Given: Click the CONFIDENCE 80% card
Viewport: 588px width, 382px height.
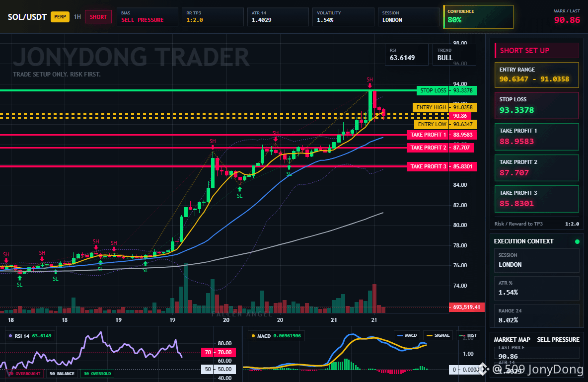Looking at the screenshot, I should [x=478, y=17].
